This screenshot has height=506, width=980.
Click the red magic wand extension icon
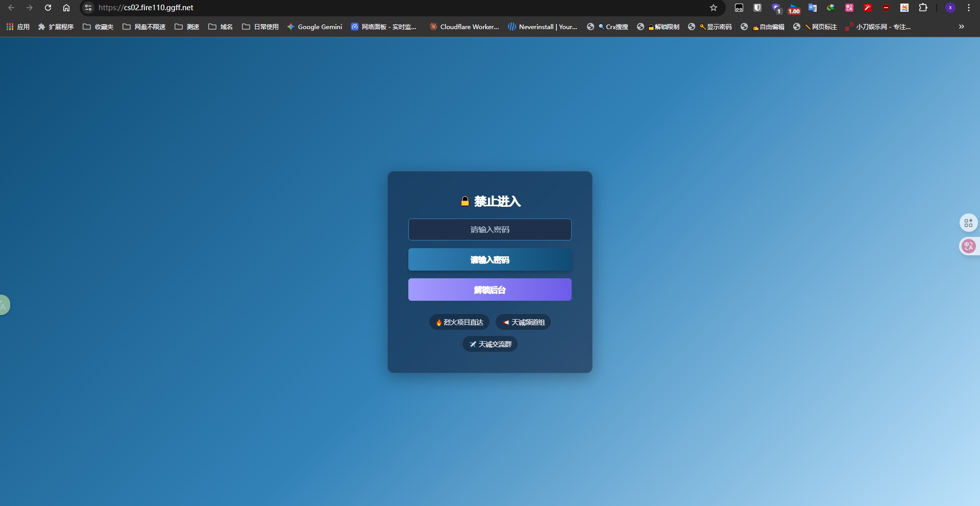pos(868,8)
